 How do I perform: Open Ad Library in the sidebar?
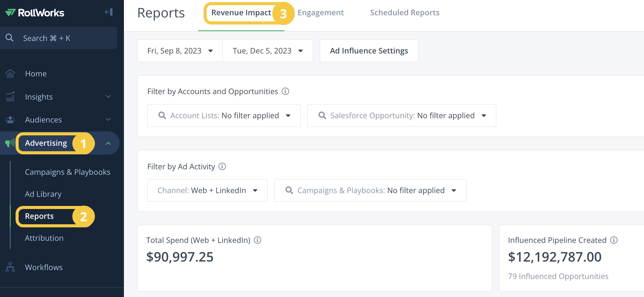tap(43, 194)
